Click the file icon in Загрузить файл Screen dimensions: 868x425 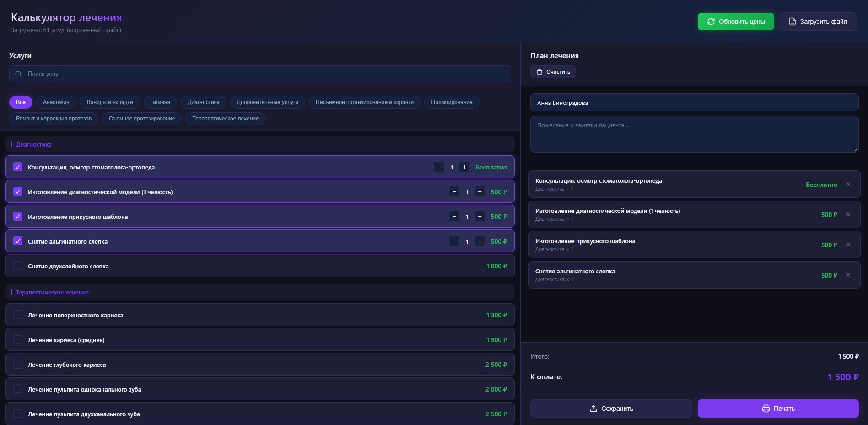[x=793, y=22]
